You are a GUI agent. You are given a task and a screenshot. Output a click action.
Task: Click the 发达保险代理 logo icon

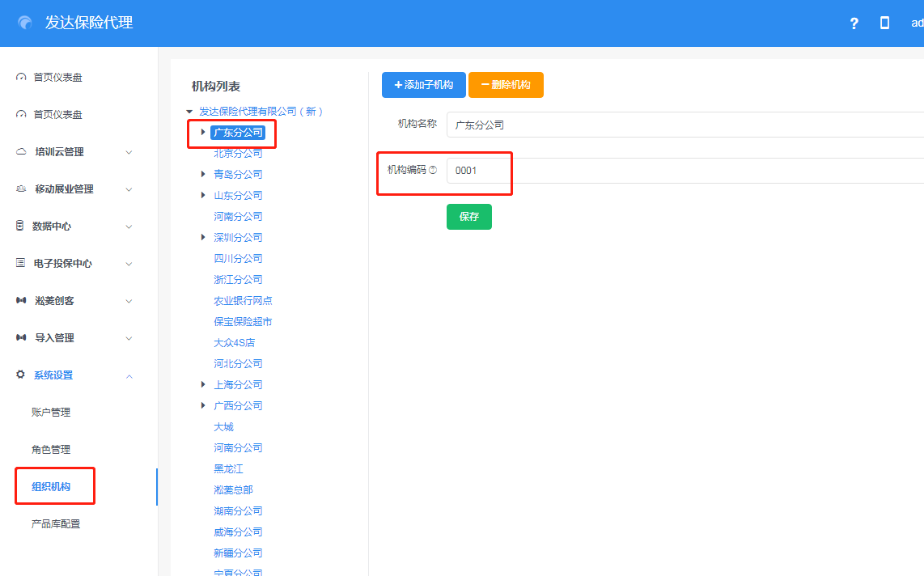pos(26,23)
